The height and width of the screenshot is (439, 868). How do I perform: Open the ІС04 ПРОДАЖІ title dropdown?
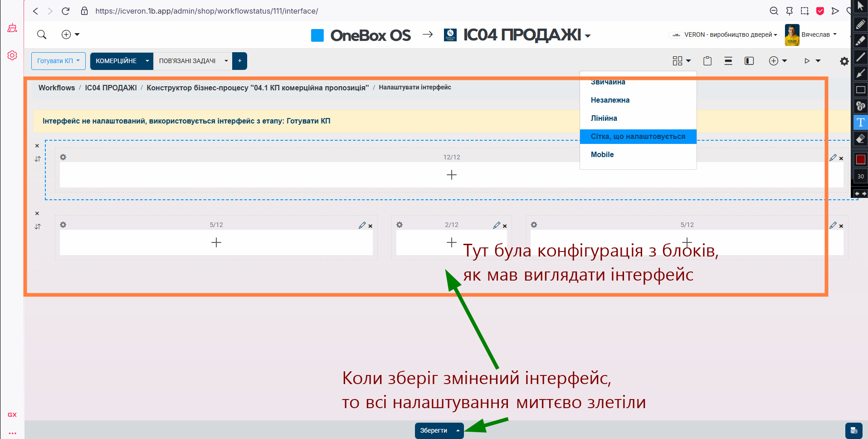click(588, 36)
